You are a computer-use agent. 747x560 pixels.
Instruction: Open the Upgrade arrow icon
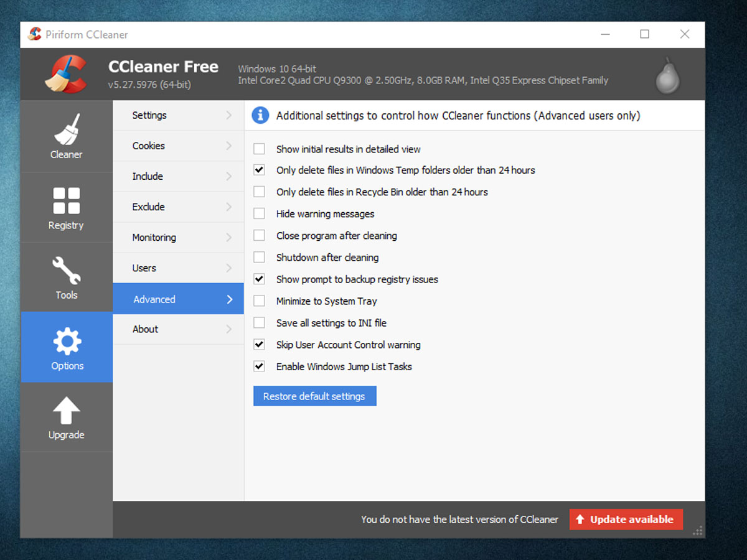point(67,411)
